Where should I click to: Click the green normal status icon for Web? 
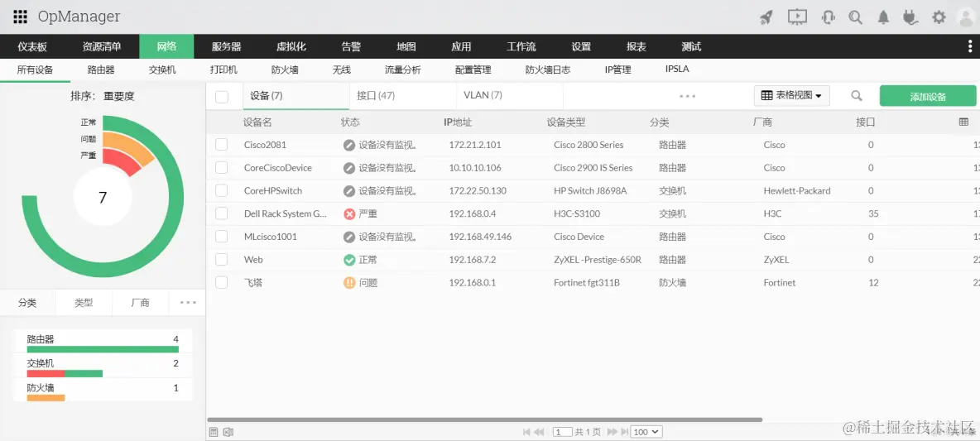(349, 260)
